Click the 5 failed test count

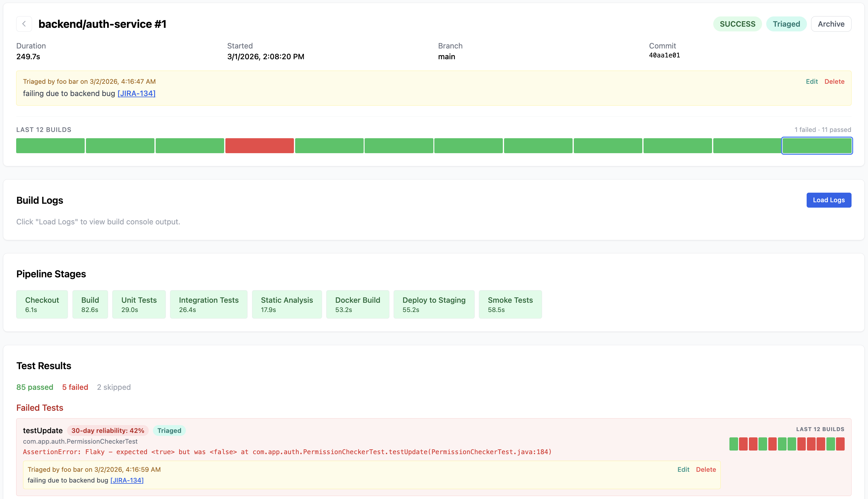75,387
